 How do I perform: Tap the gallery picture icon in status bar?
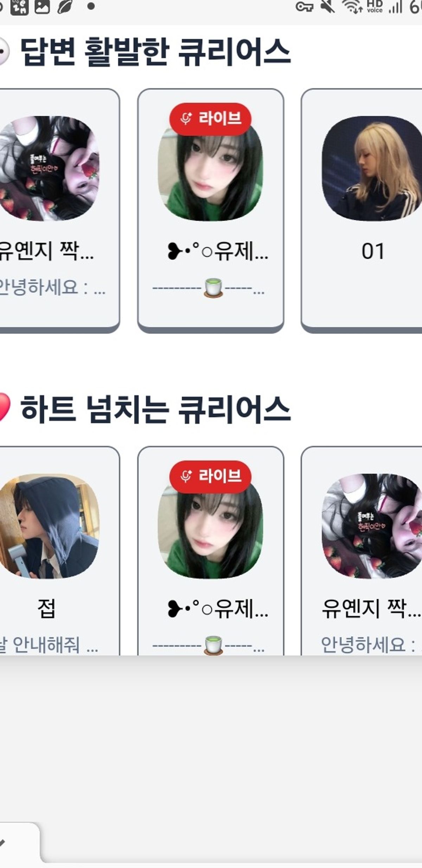[42, 7]
